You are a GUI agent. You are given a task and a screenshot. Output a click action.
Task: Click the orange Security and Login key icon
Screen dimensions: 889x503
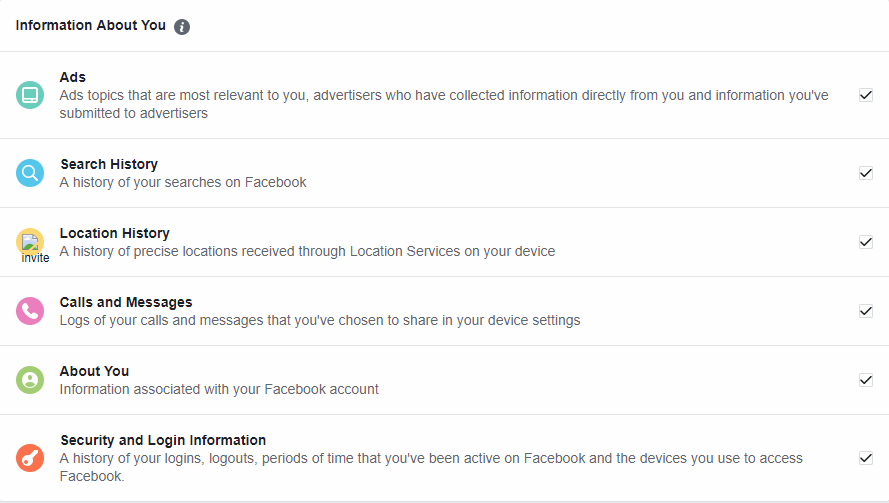30,458
